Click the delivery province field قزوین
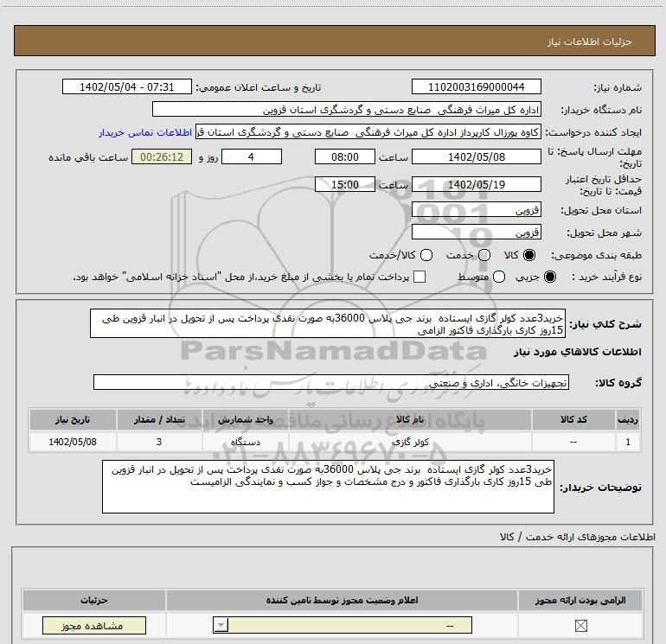The height and width of the screenshot is (644, 666). (x=476, y=209)
